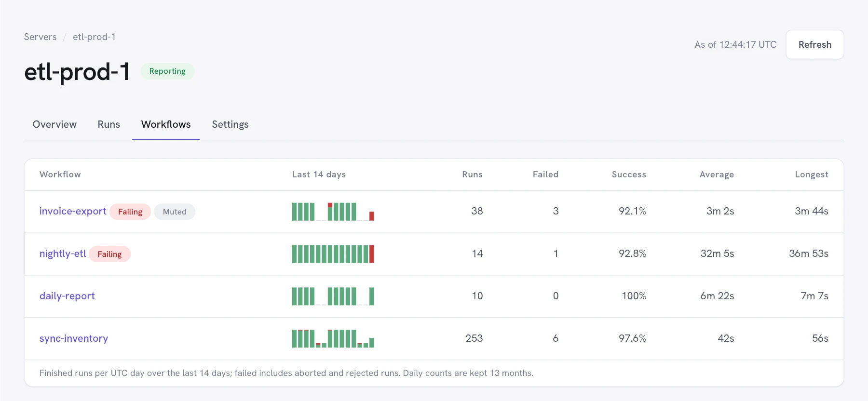
Task: Click the finished runs footnote text
Action: (x=286, y=373)
